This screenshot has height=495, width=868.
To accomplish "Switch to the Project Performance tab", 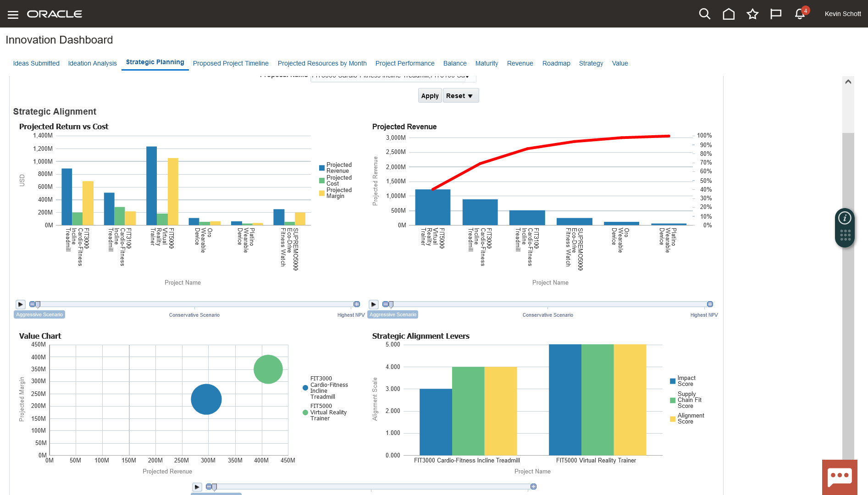I will click(x=404, y=63).
